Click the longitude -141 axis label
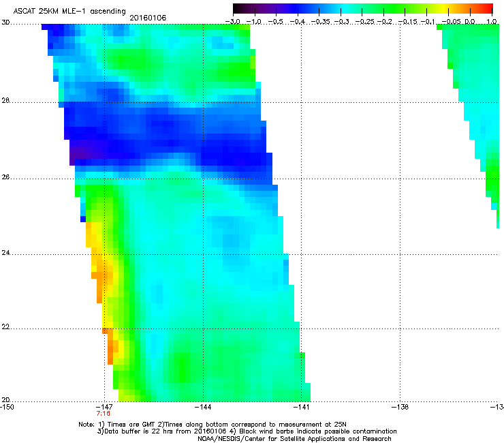Image resolution: width=504 pixels, height=443 pixels. click(x=301, y=407)
